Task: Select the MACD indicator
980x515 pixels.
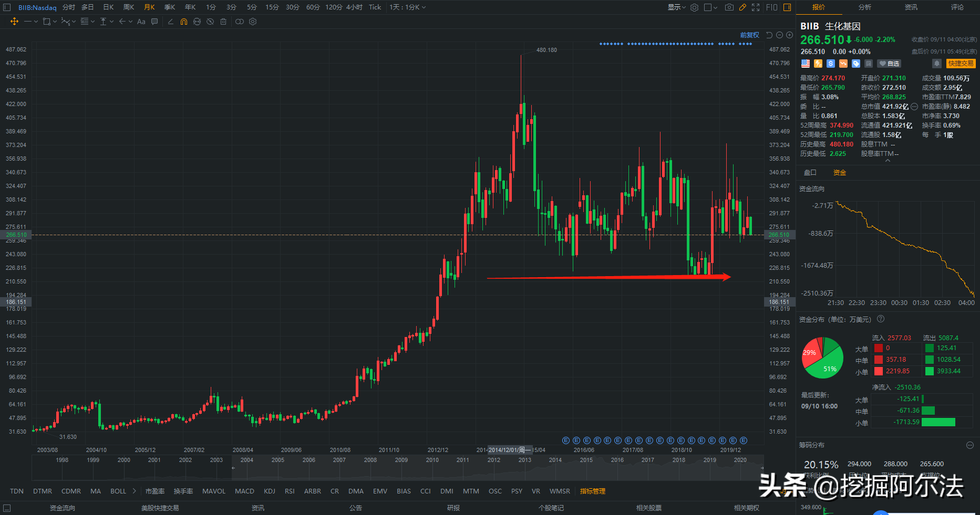Action: click(244, 491)
